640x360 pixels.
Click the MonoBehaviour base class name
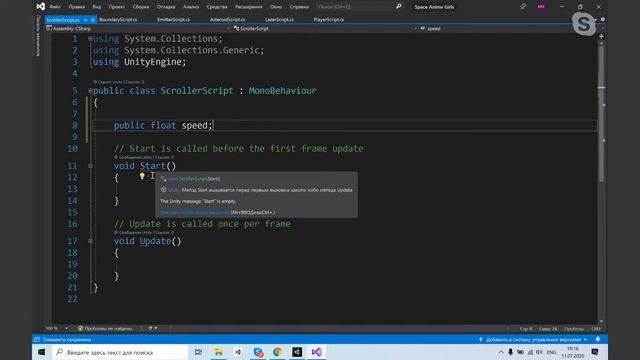point(282,91)
